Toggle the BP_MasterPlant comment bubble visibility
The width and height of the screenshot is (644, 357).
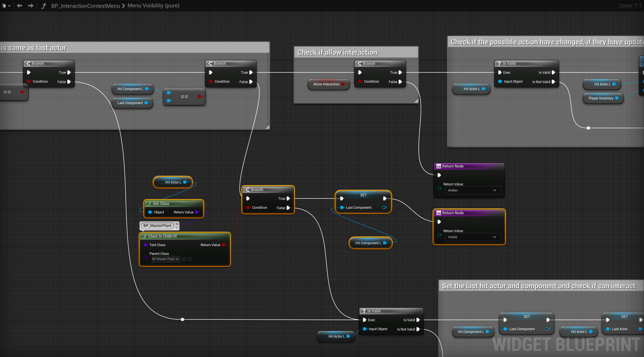click(177, 227)
